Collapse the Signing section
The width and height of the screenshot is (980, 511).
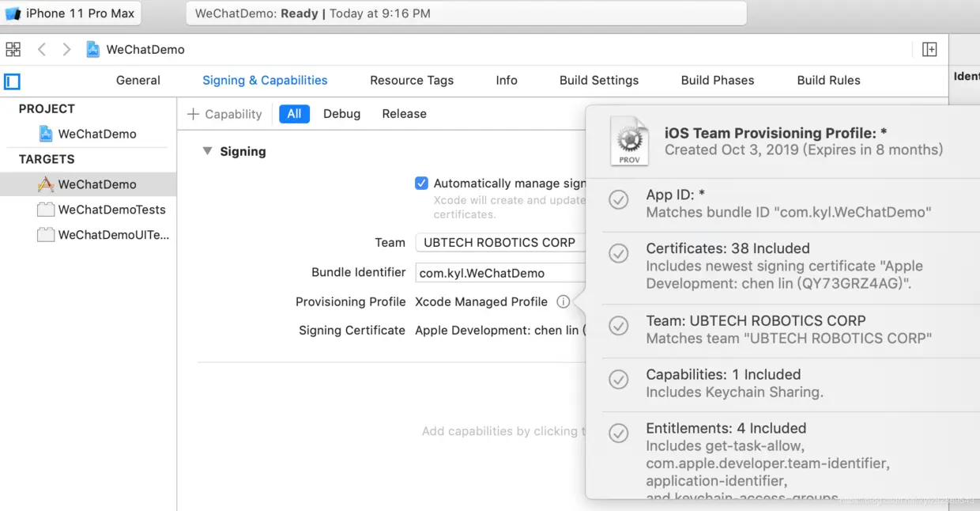207,151
